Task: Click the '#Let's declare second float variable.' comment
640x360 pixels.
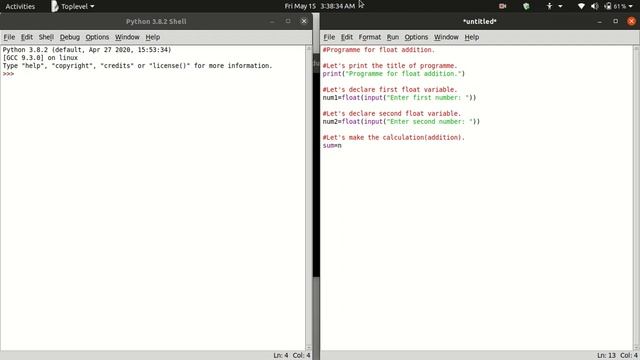Action: click(391, 113)
